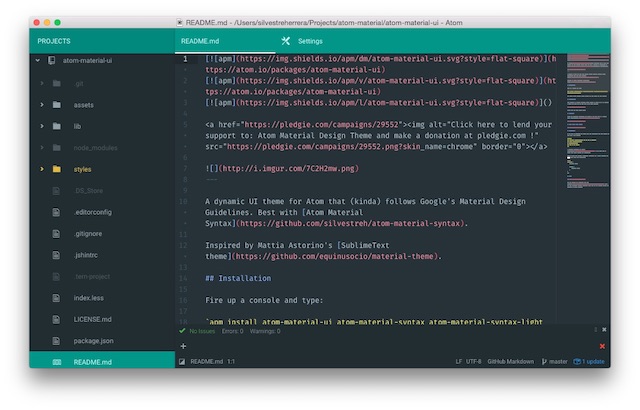Click the 1 update package notice
The width and height of the screenshot is (640, 410).
click(x=589, y=361)
